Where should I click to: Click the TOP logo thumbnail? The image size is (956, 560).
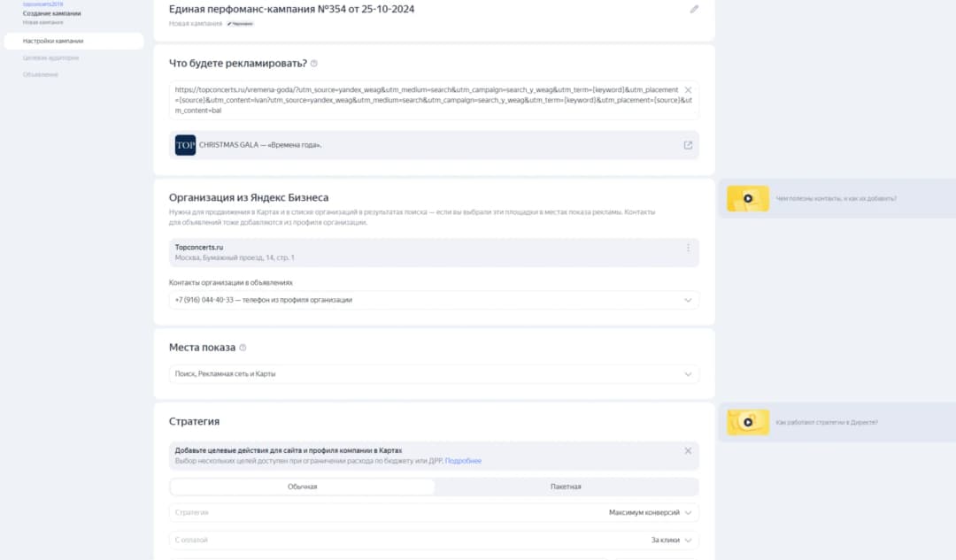click(185, 145)
